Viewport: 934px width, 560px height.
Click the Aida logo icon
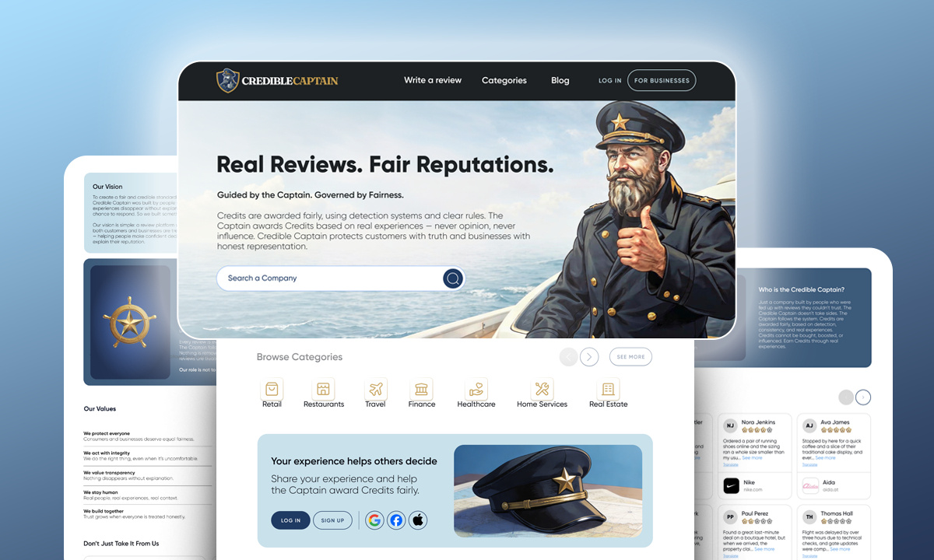click(810, 486)
